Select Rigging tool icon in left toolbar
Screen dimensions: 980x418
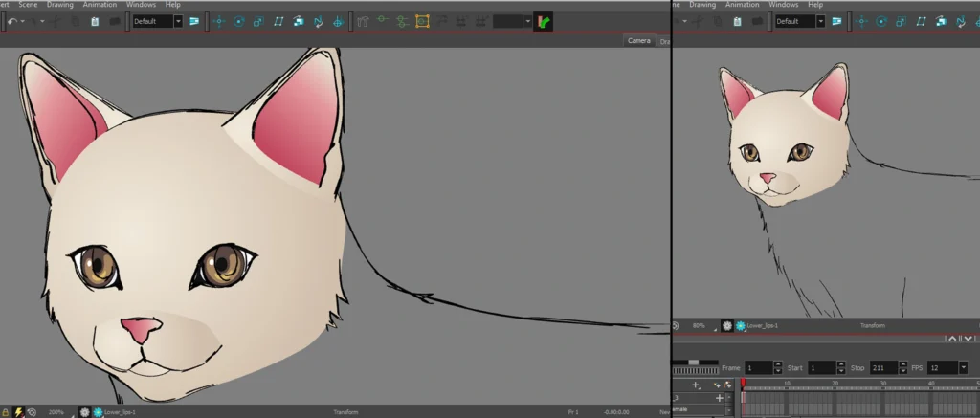pyautogui.click(x=363, y=22)
